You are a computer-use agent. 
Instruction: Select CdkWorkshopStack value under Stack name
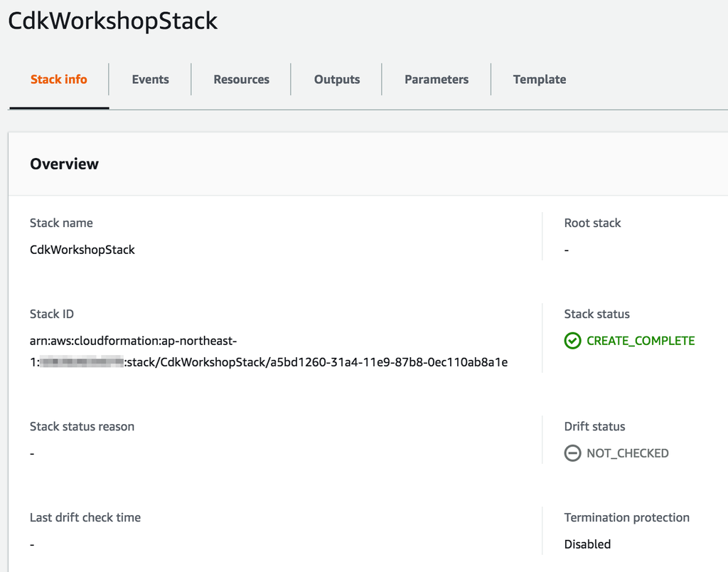[x=82, y=250]
